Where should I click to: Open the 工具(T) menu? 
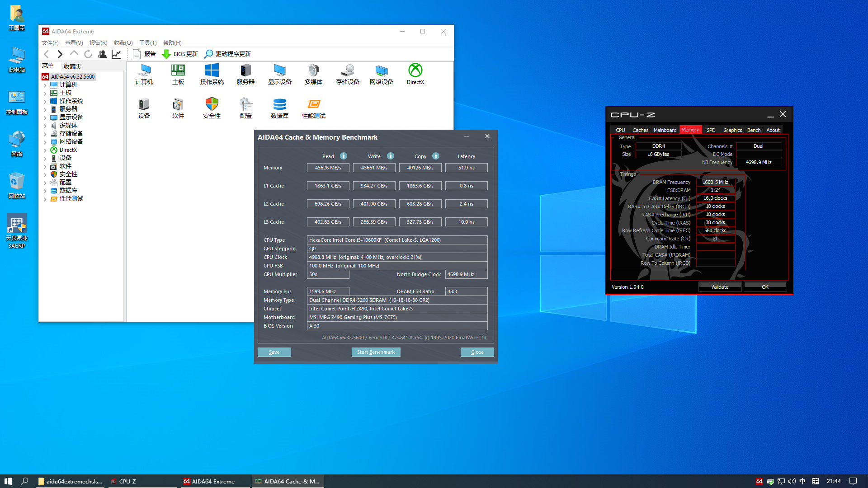[147, 43]
